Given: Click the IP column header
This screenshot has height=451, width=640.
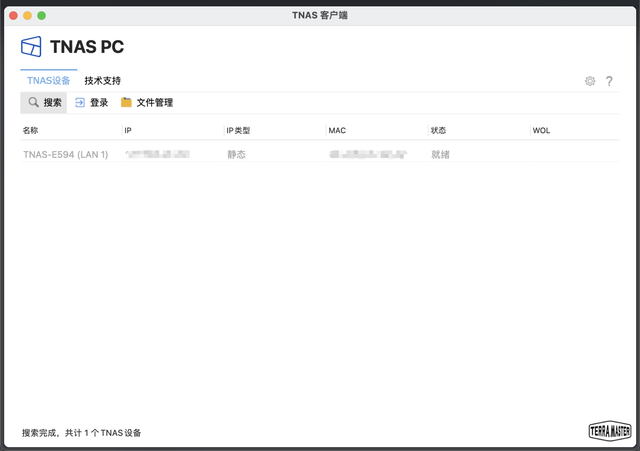Looking at the screenshot, I should (x=128, y=130).
